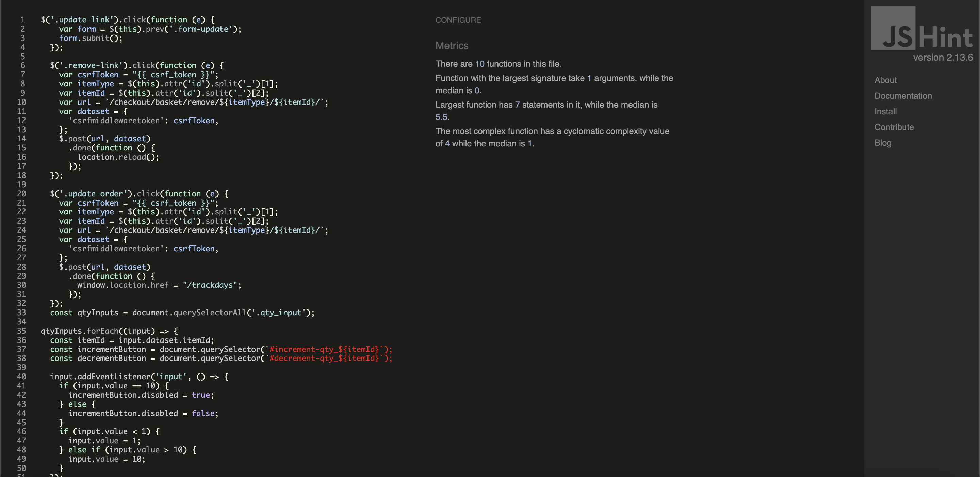Image resolution: width=980 pixels, height=477 pixels.
Task: Click the "10 functions in this file" text
Action: 499,64
